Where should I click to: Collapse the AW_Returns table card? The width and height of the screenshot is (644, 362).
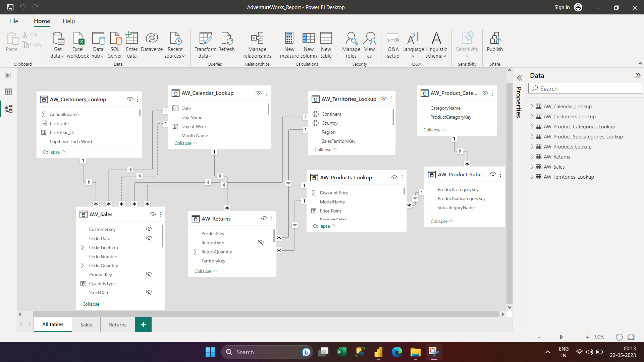(x=206, y=271)
